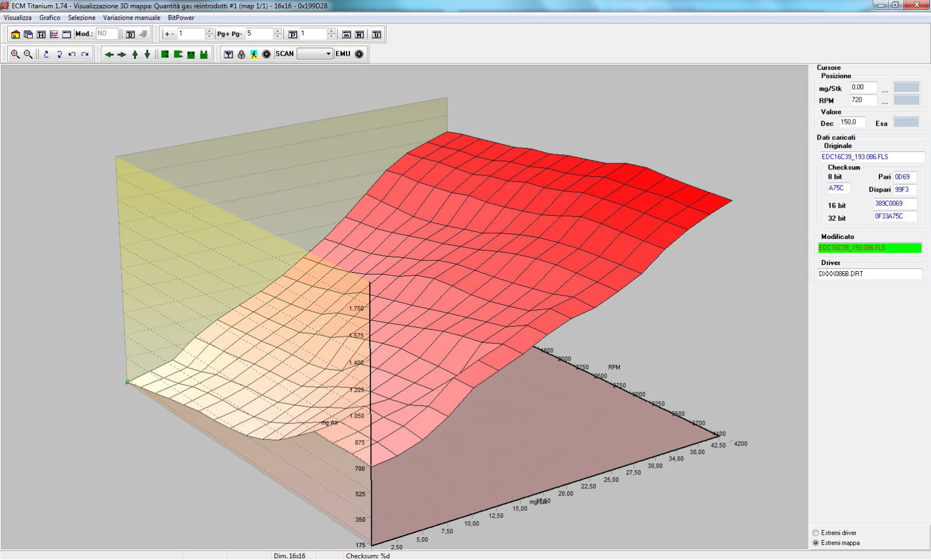This screenshot has height=560, width=931.
Task: Move cursor up with green arrow
Action: (134, 54)
